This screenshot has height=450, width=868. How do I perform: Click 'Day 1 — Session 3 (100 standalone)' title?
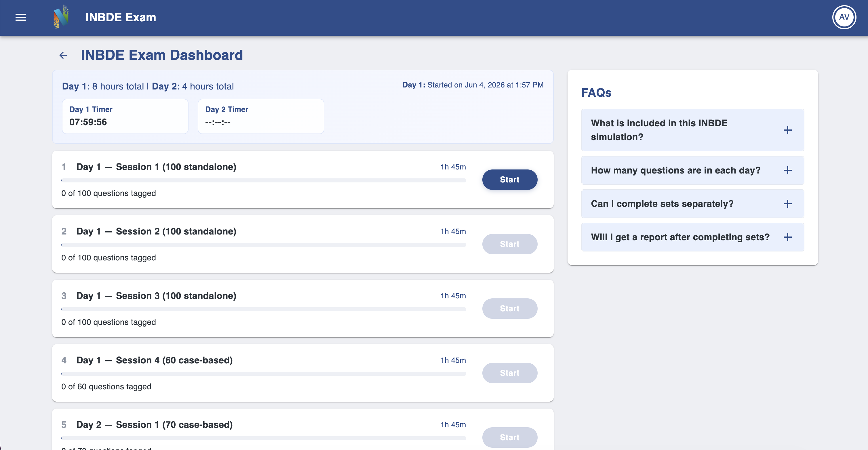(156, 296)
